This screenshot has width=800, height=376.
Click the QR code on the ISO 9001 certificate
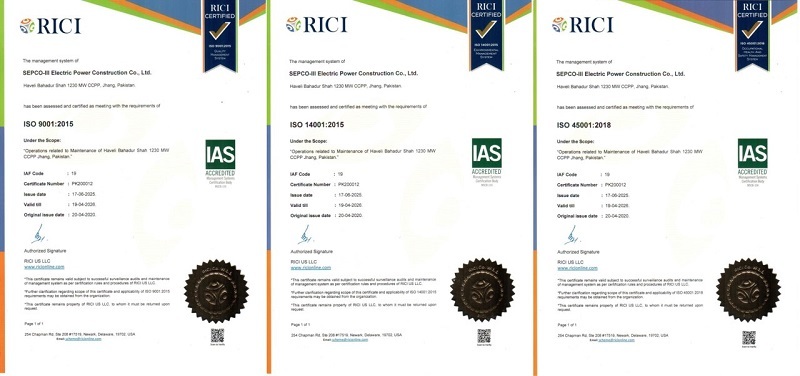217,336
